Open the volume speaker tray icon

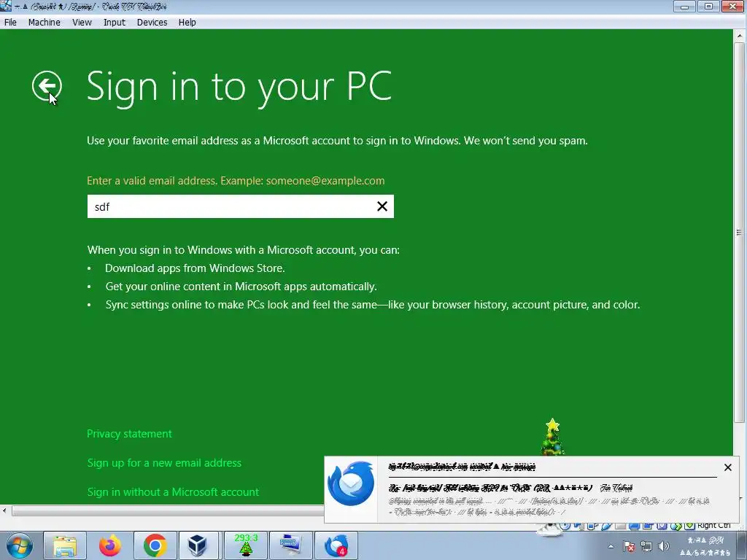pos(664,546)
